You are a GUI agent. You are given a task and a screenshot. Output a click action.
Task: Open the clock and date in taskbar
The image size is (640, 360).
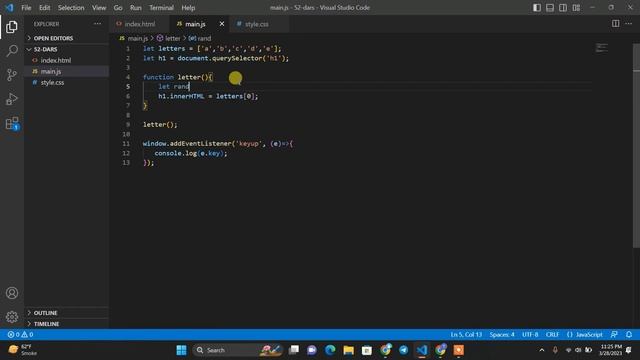pos(611,350)
